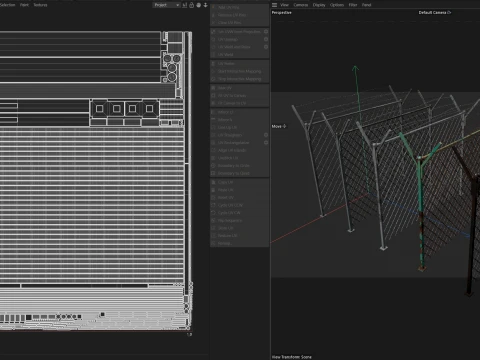Click the Copy UV command
The height and width of the screenshot is (360, 480).
point(240,182)
